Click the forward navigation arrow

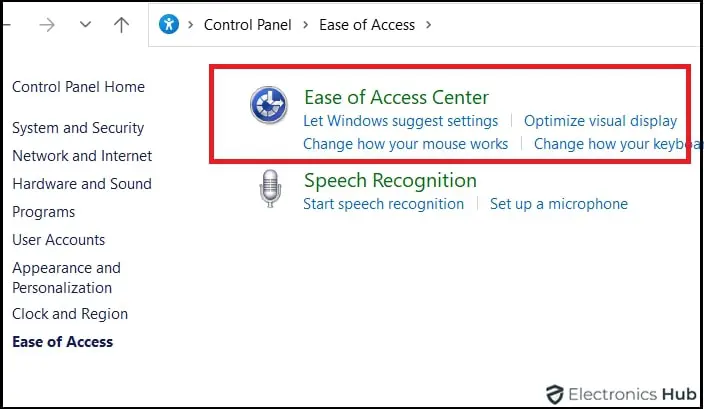click(x=46, y=25)
